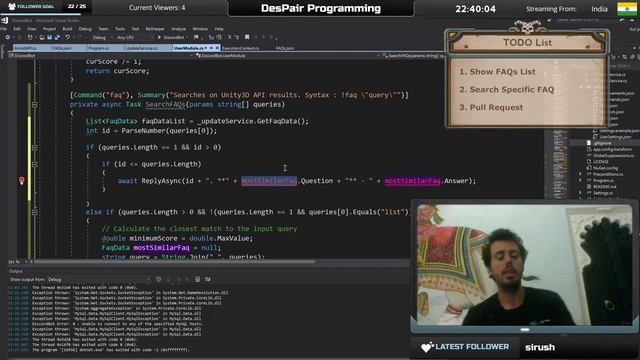This screenshot has width=640, height=360.
Task: Open the Edit menu
Action: click(x=17, y=29)
